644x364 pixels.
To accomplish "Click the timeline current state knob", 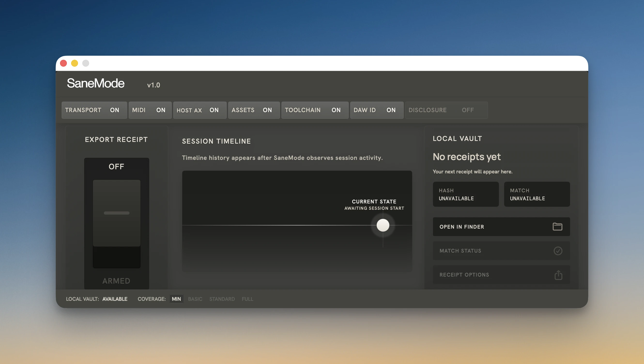I will click(x=383, y=225).
